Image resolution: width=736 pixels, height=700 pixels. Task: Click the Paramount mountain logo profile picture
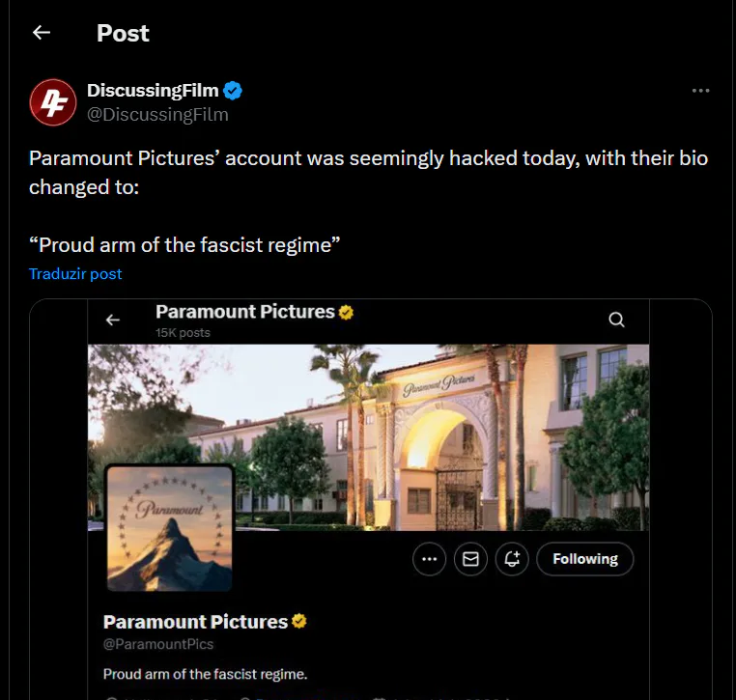tap(169, 527)
